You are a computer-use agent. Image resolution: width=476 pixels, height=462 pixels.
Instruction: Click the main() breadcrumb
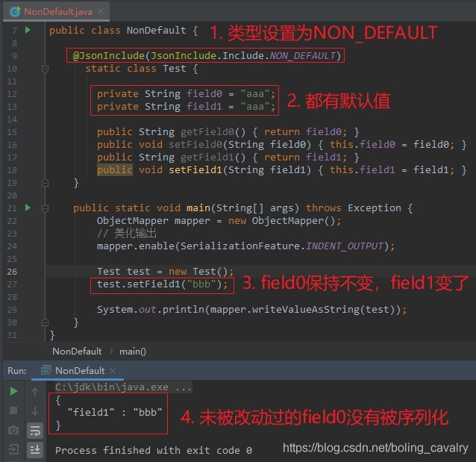click(x=133, y=352)
